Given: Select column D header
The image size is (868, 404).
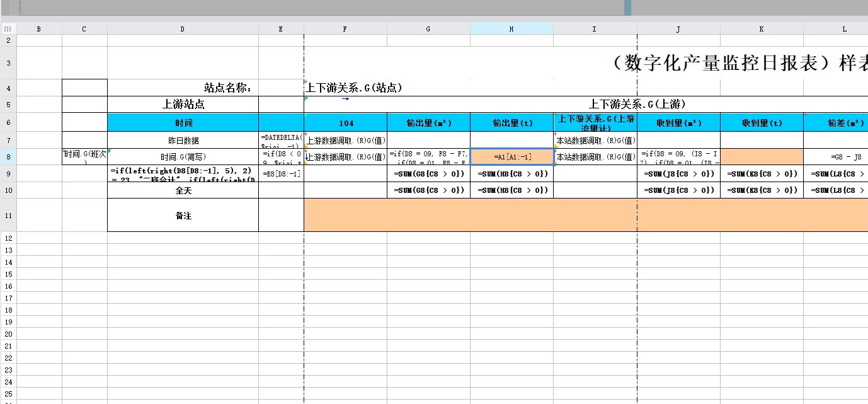Looking at the screenshot, I should point(183,28).
